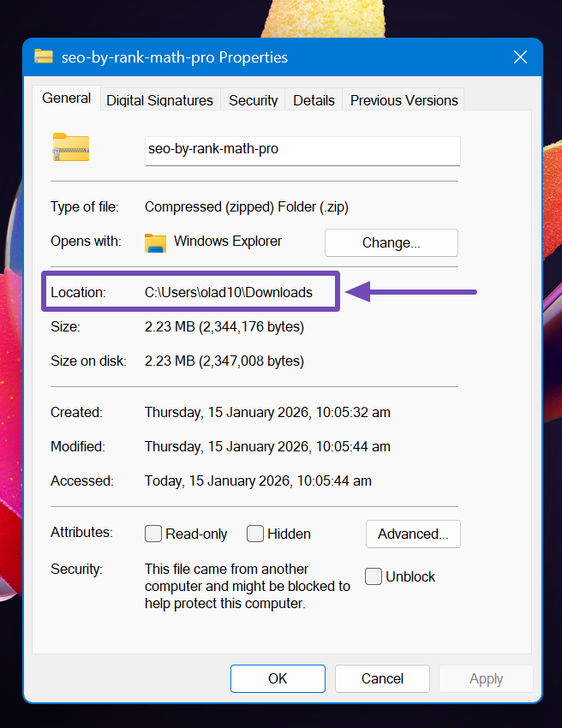The width and height of the screenshot is (562, 728).
Task: Confirm with the OK button
Action: pos(278,678)
